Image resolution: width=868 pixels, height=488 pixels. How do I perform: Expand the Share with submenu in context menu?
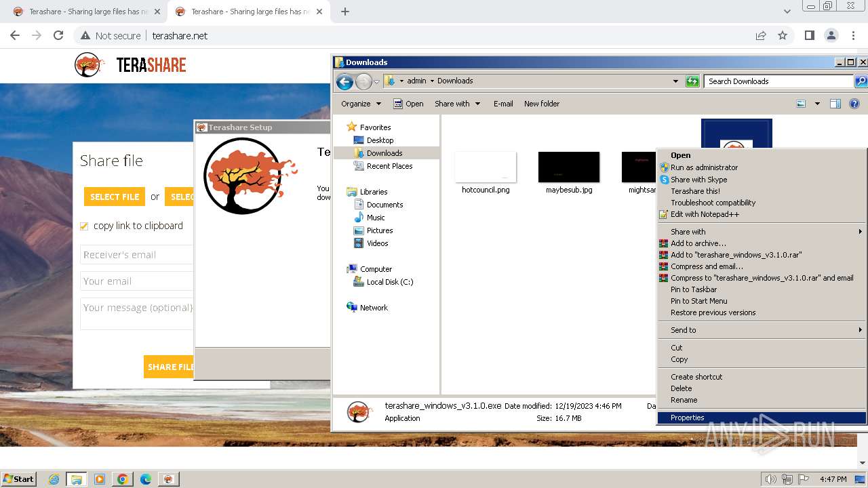762,232
